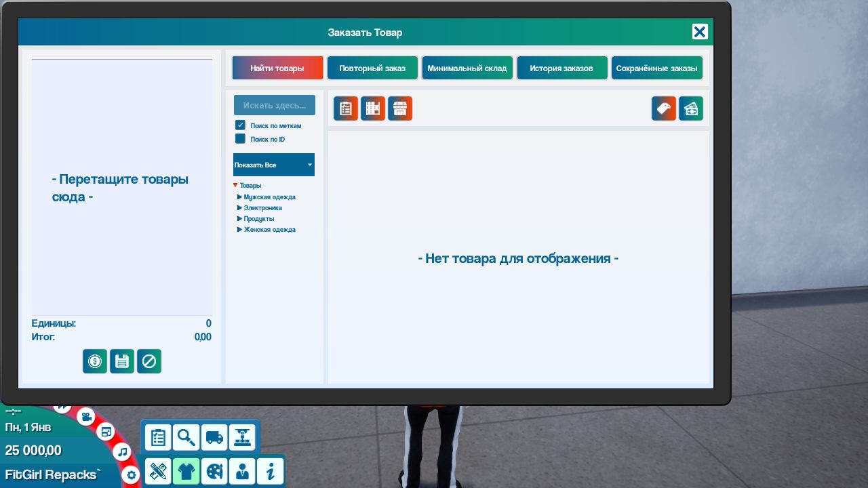Uncheck the 'Поиск по меткам' checkbox
868x488 pixels.
pos(240,125)
